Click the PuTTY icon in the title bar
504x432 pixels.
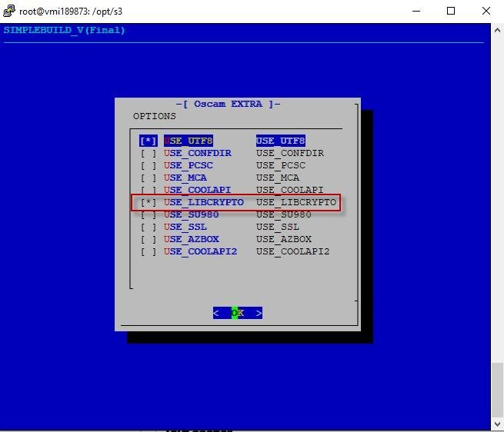(9, 11)
